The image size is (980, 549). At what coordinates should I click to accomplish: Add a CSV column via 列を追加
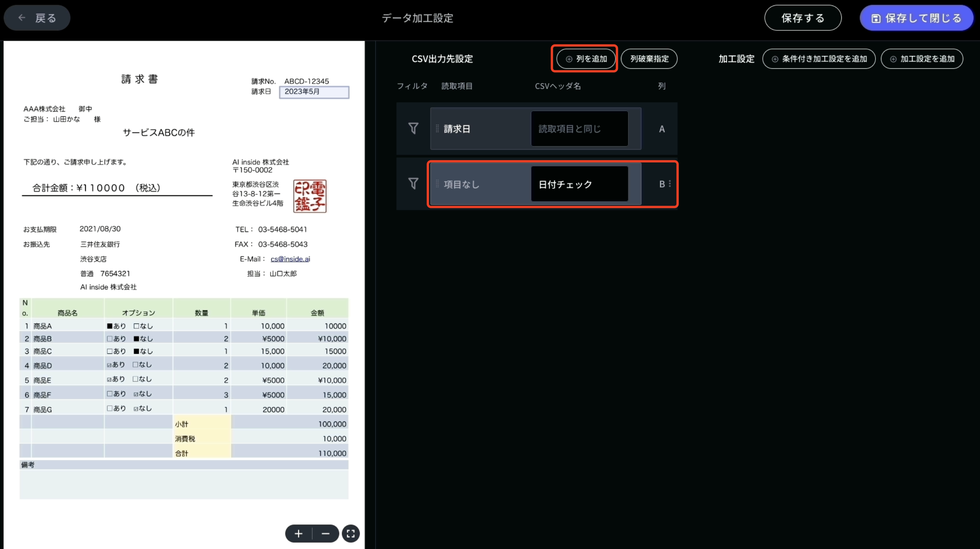(584, 59)
